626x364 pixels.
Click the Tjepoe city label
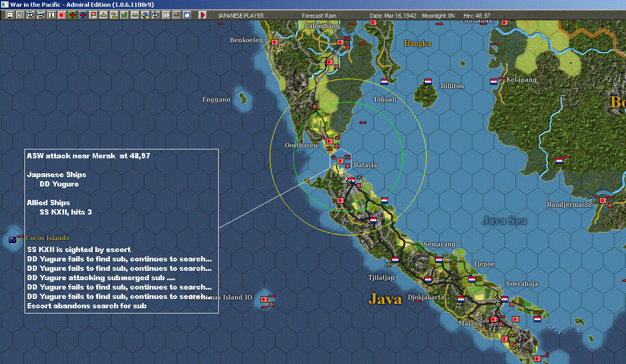(x=484, y=264)
